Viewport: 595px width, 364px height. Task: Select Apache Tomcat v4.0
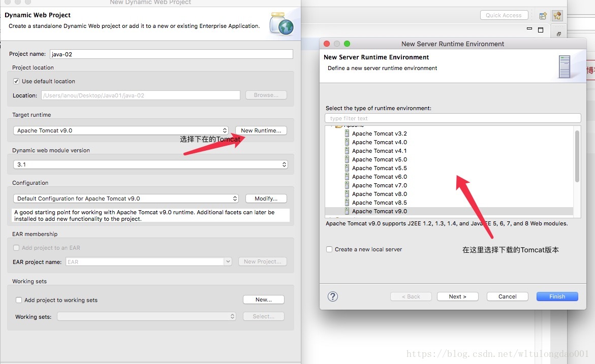pos(380,142)
